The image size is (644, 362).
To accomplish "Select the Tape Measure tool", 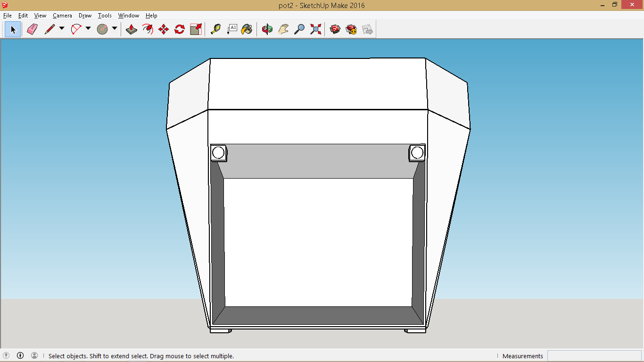I will pyautogui.click(x=216, y=29).
